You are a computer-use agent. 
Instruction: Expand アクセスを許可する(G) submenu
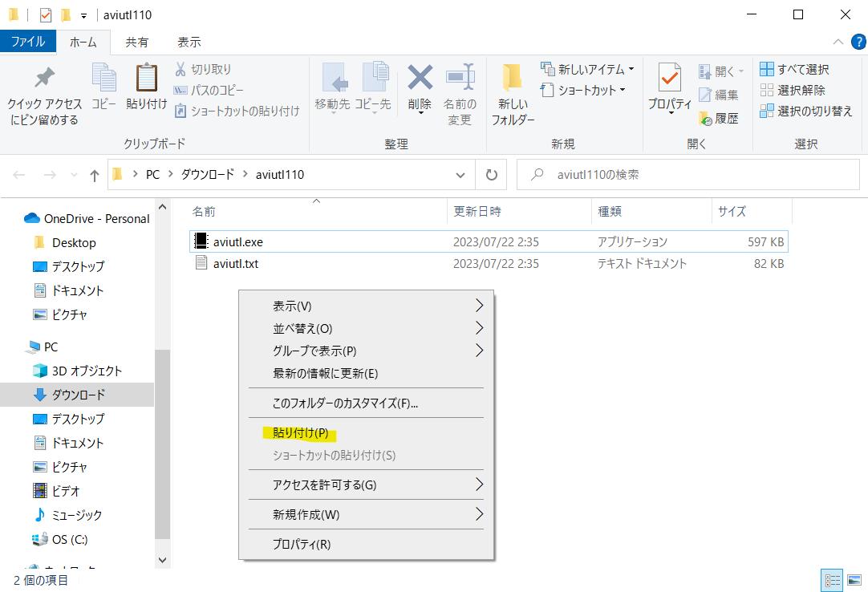366,485
